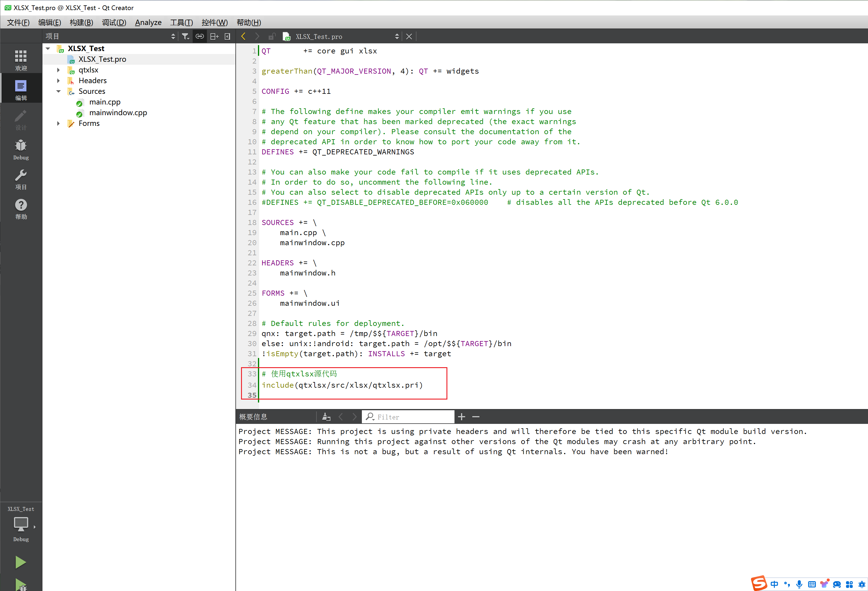868x591 pixels.
Task: Open the open-documents dropdown for XLSX_Test.pro
Action: click(x=397, y=36)
